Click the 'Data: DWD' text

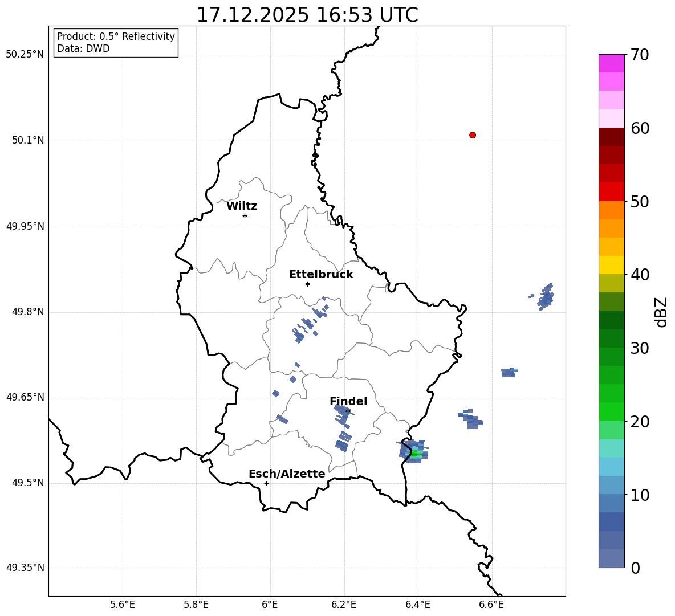(x=83, y=48)
